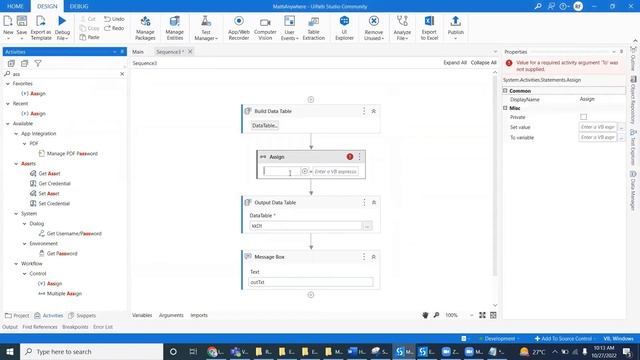Viewport: 640px width, 360px height.
Task: Switch to the Project panel tab
Action: [x=17, y=316]
